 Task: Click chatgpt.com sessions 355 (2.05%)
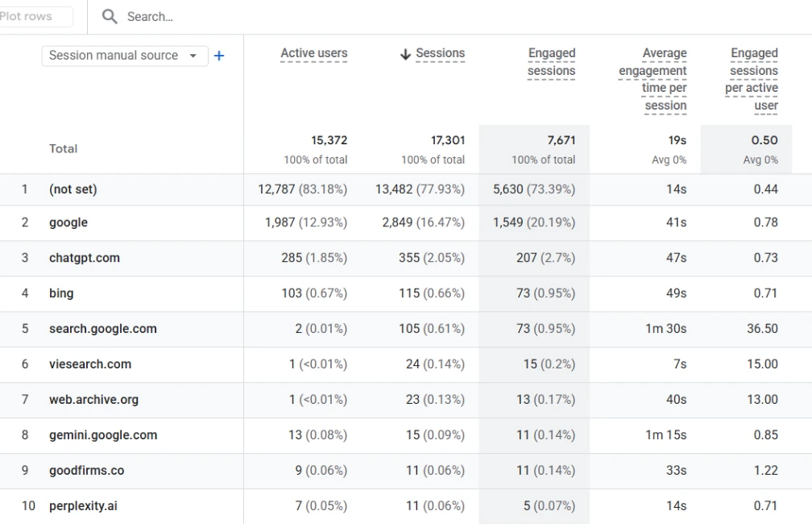point(432,258)
